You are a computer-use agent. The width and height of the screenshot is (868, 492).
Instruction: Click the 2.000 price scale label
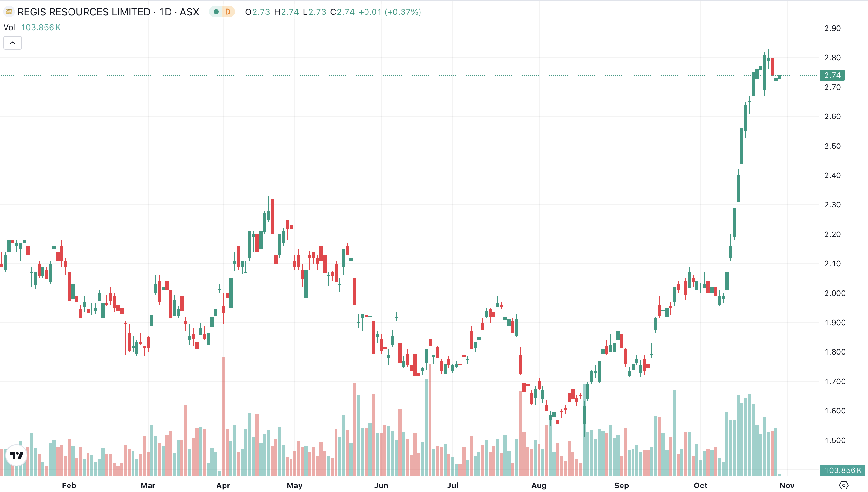click(x=835, y=293)
